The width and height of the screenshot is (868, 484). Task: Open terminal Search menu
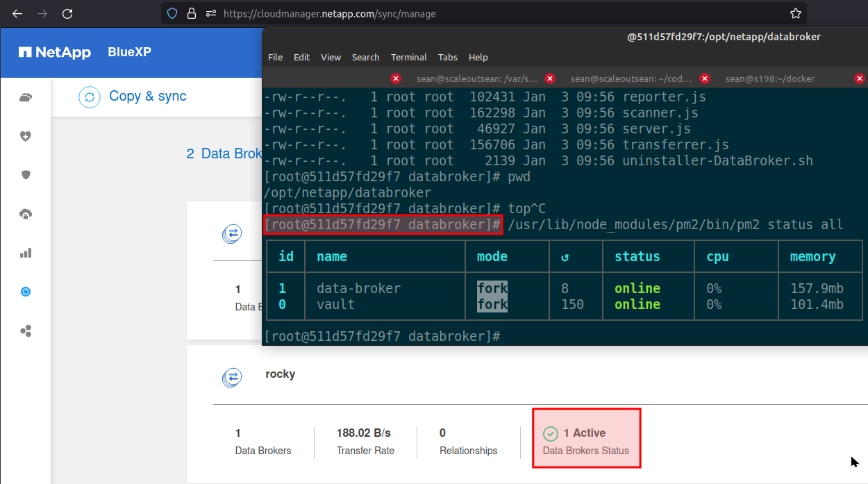point(365,57)
